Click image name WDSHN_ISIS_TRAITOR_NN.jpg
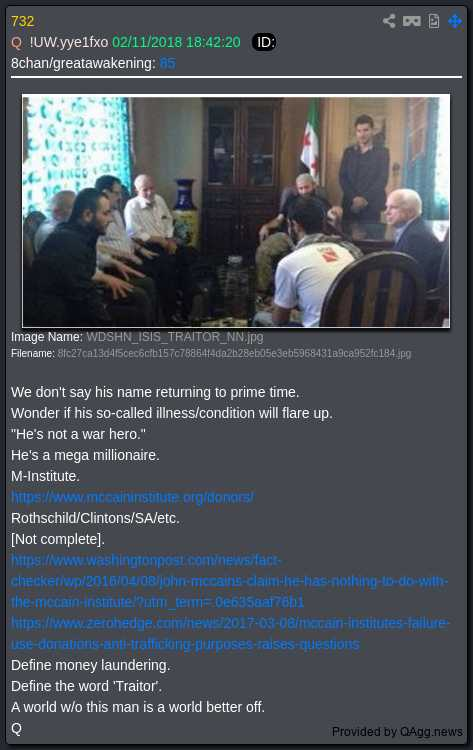 point(175,337)
